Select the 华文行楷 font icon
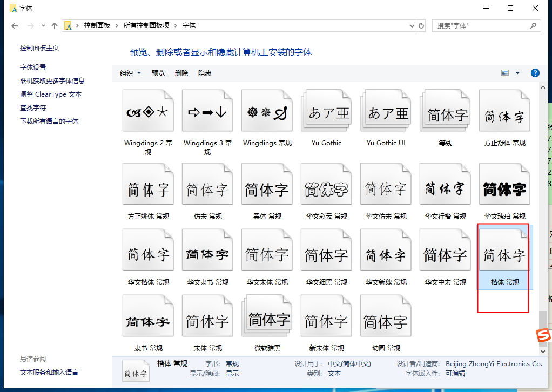 click(446, 184)
